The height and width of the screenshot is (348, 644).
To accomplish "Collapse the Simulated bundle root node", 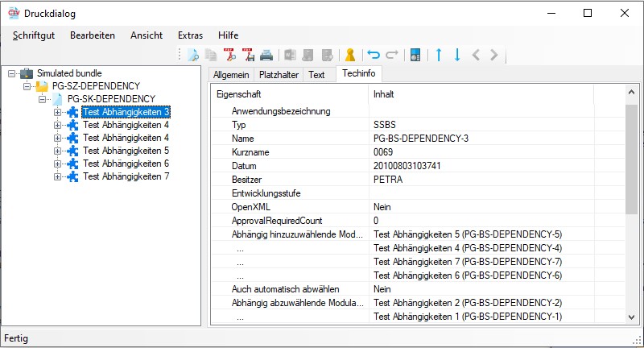I will click(x=12, y=73).
